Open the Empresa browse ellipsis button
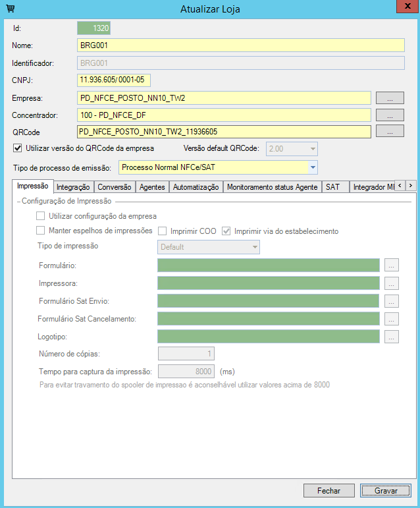 390,98
